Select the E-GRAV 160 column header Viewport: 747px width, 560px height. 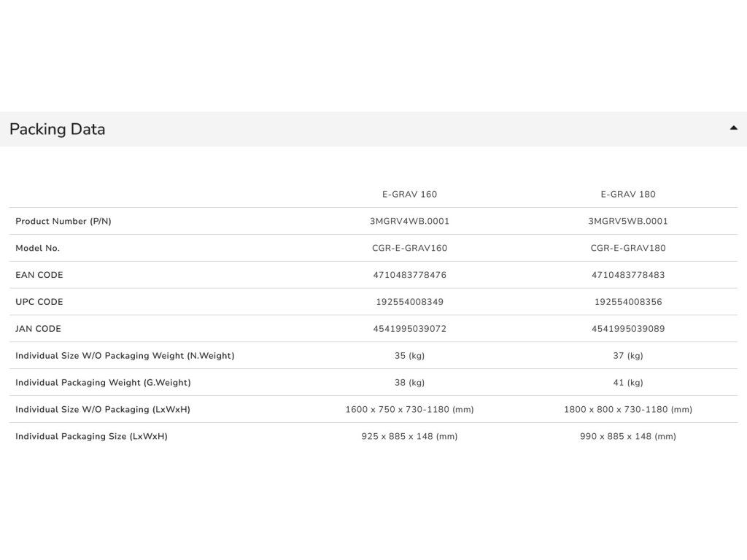(x=409, y=194)
